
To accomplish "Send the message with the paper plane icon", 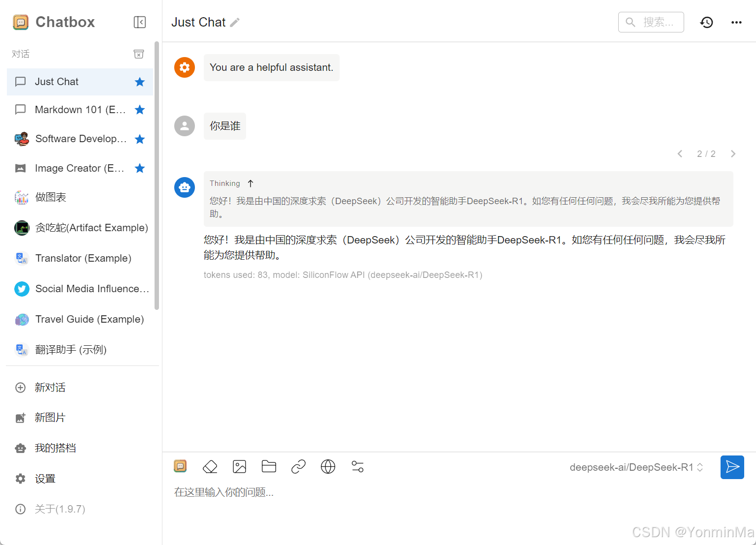I will point(732,467).
